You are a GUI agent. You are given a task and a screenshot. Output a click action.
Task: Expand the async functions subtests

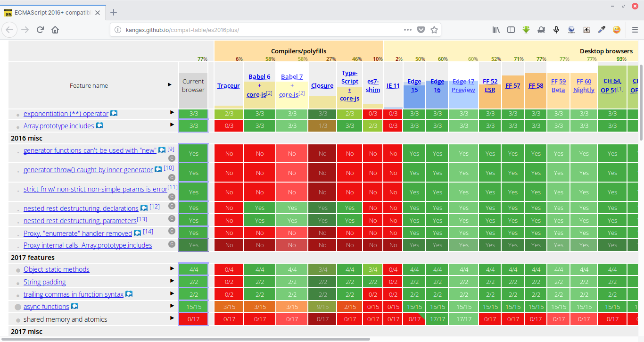pos(172,306)
